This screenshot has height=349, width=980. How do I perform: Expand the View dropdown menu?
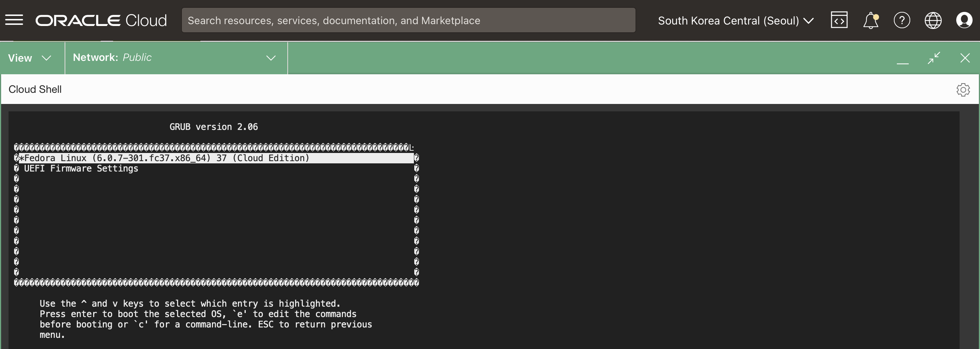pos(30,58)
